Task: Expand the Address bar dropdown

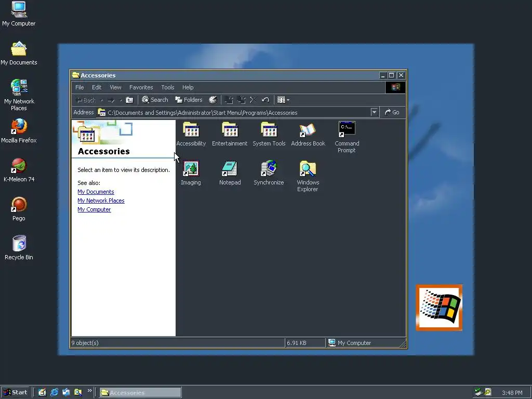Action: click(374, 112)
